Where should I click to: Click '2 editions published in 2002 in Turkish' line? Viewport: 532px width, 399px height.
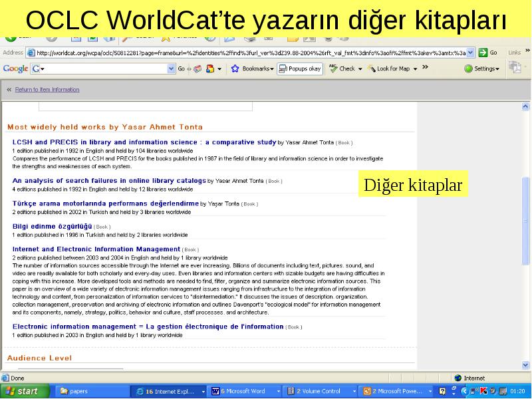tap(102, 212)
